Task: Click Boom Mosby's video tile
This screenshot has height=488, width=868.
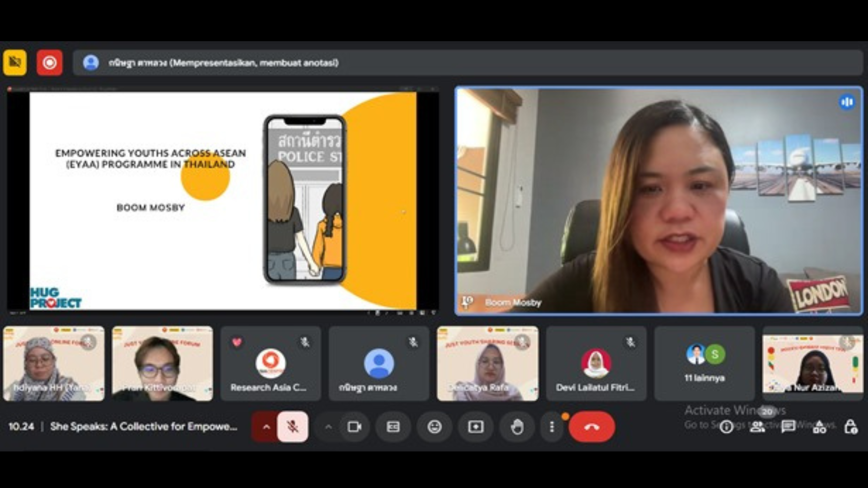Action: tap(659, 201)
